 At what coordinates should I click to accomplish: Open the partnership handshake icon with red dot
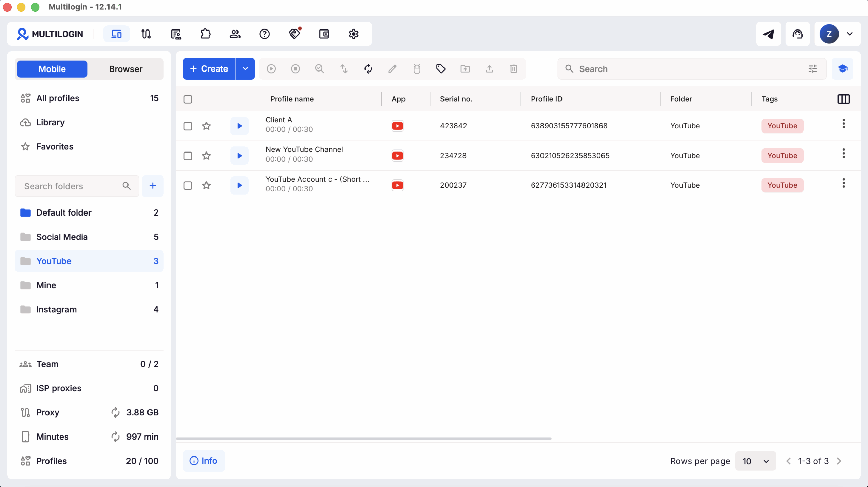[294, 34]
